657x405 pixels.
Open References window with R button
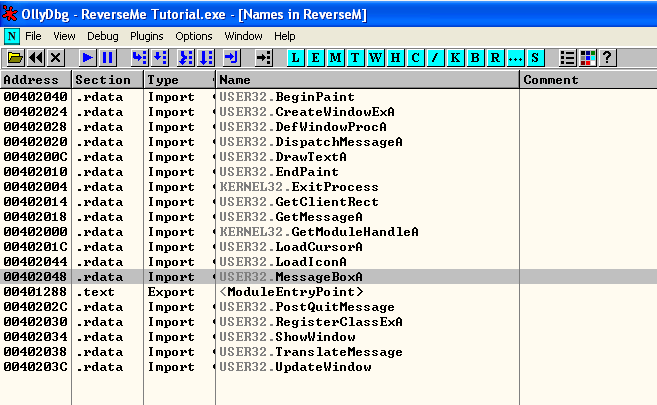click(496, 57)
